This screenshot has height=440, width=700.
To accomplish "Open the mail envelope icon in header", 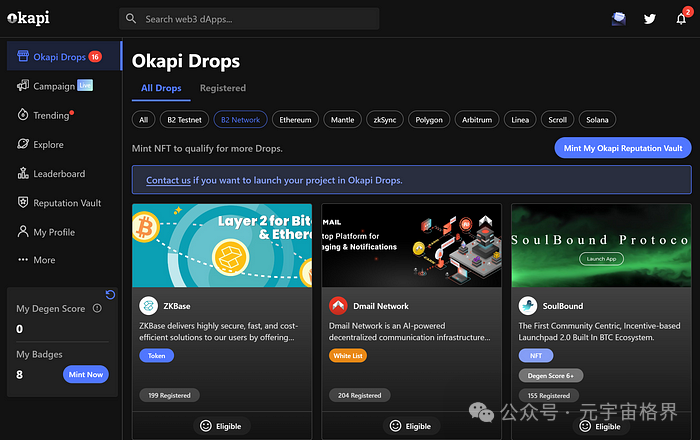I will [x=618, y=19].
